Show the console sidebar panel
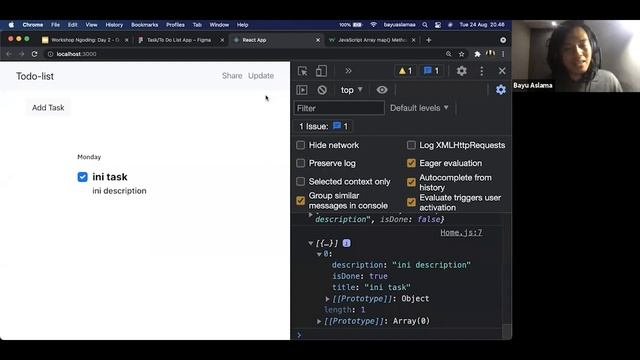This screenshot has height=360, width=640. point(302,90)
